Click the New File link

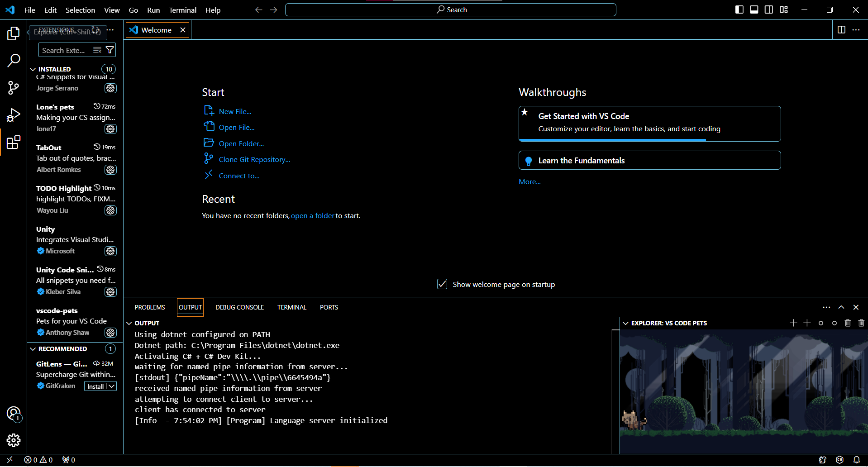tap(235, 111)
